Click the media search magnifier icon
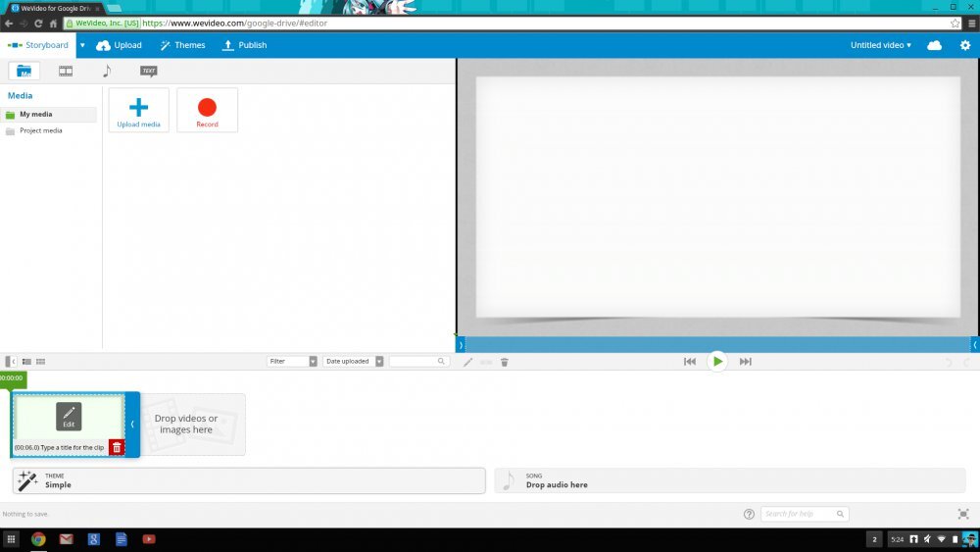 click(441, 362)
